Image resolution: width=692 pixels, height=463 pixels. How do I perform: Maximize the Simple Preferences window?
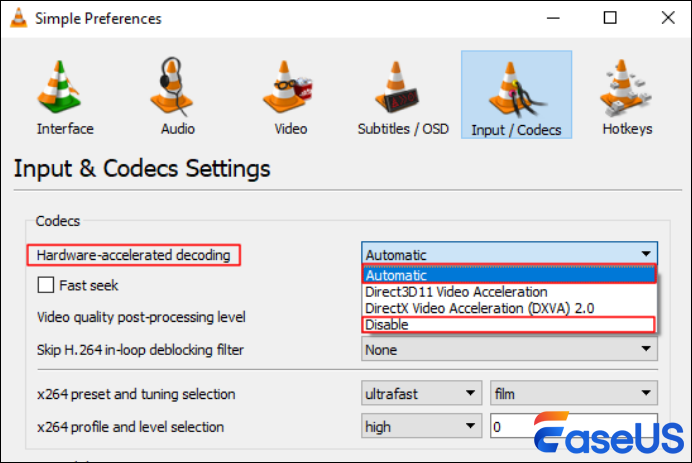pyautogui.click(x=611, y=18)
